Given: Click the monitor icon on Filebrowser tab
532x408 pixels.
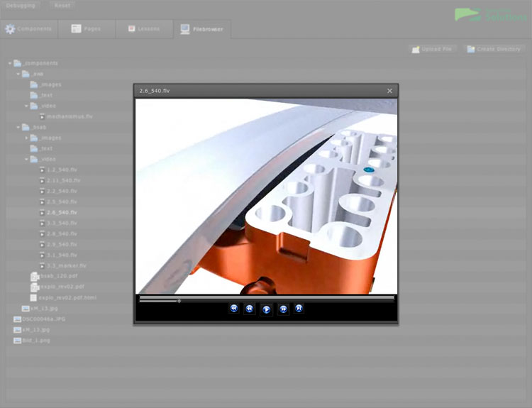Looking at the screenshot, I should click(x=185, y=29).
